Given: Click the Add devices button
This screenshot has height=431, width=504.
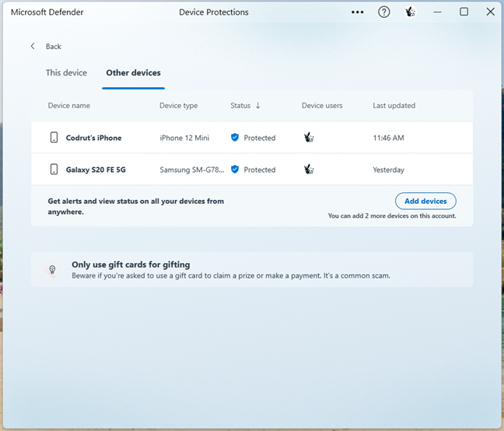Looking at the screenshot, I should [425, 201].
